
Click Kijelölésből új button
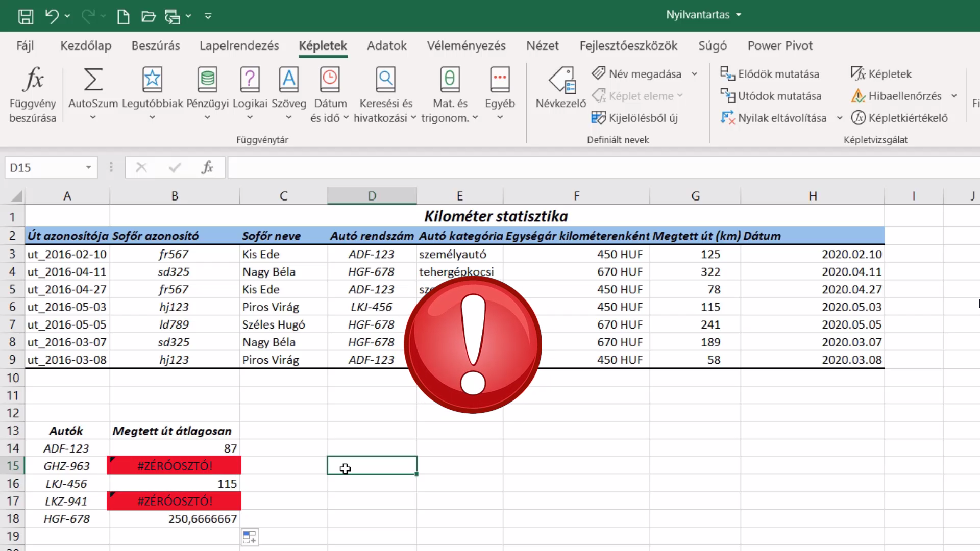[635, 118]
